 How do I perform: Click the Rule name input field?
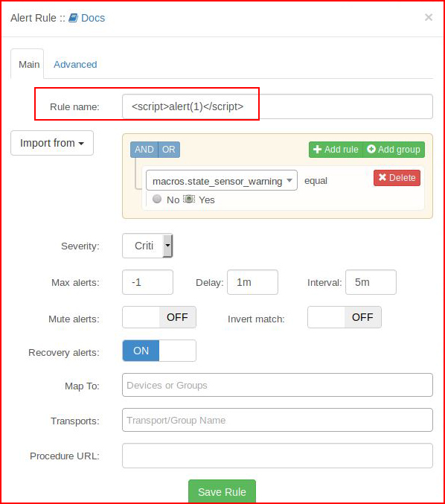278,106
